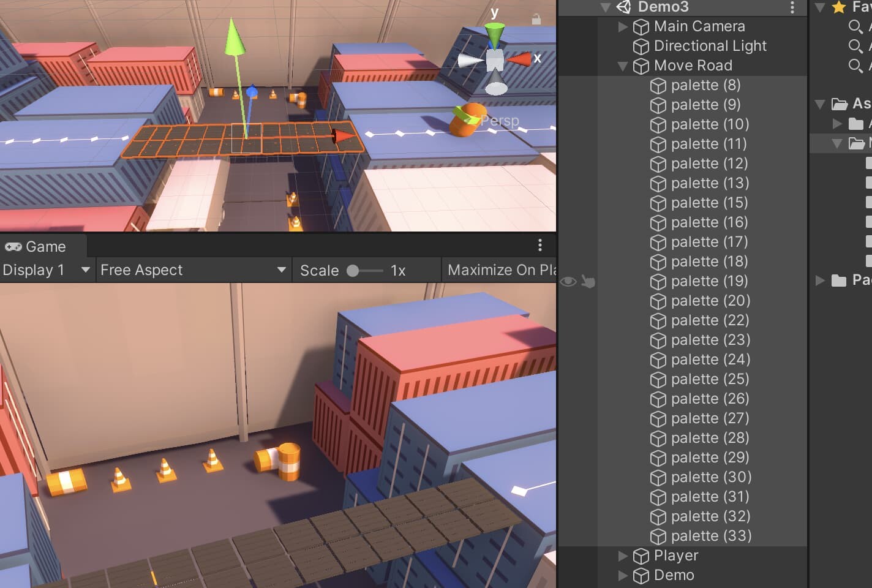This screenshot has width=872, height=588.
Task: Expand the Player object
Action: click(x=623, y=556)
